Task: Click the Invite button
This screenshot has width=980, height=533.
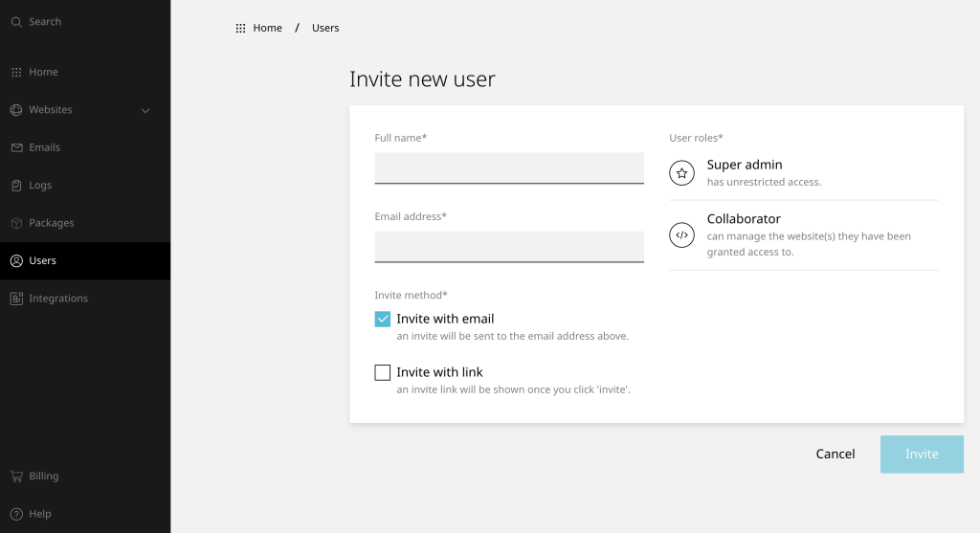Action: tap(922, 455)
